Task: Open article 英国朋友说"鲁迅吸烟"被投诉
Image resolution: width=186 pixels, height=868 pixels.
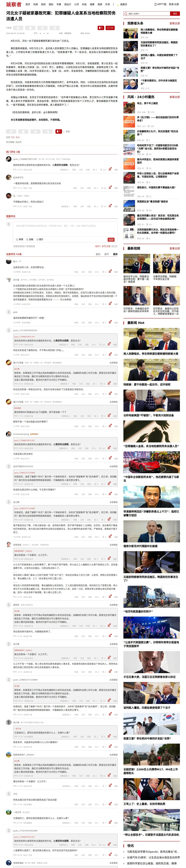Action: pos(152,202)
